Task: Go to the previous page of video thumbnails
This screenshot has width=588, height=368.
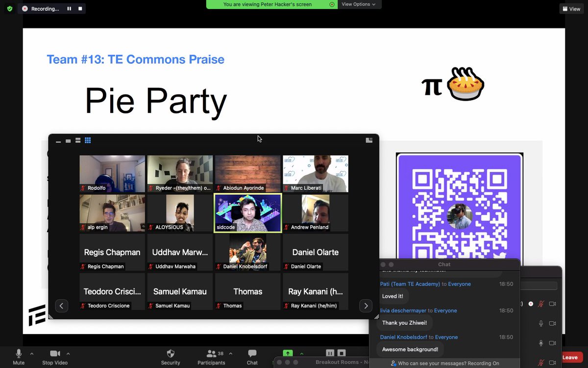Action: [61, 306]
